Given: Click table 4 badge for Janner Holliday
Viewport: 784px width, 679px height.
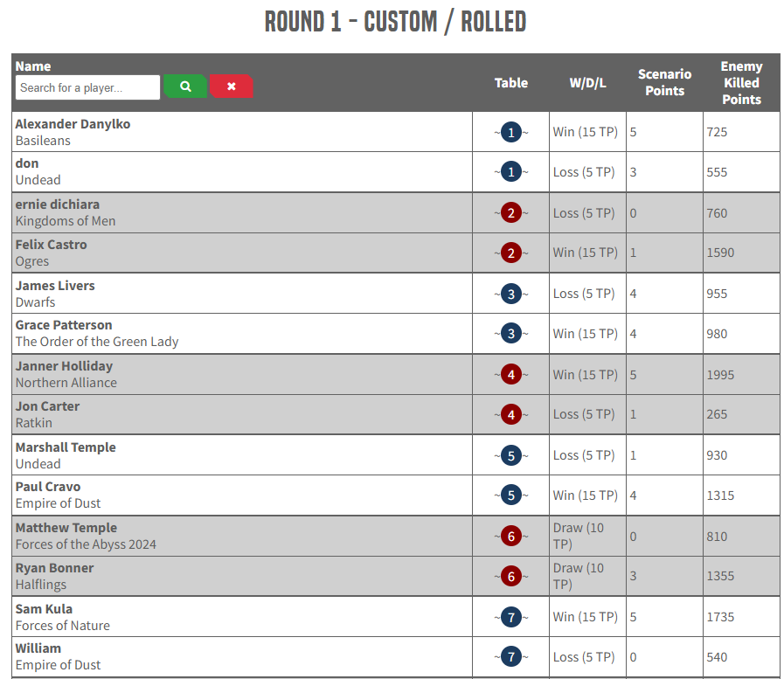Looking at the screenshot, I should [x=511, y=375].
